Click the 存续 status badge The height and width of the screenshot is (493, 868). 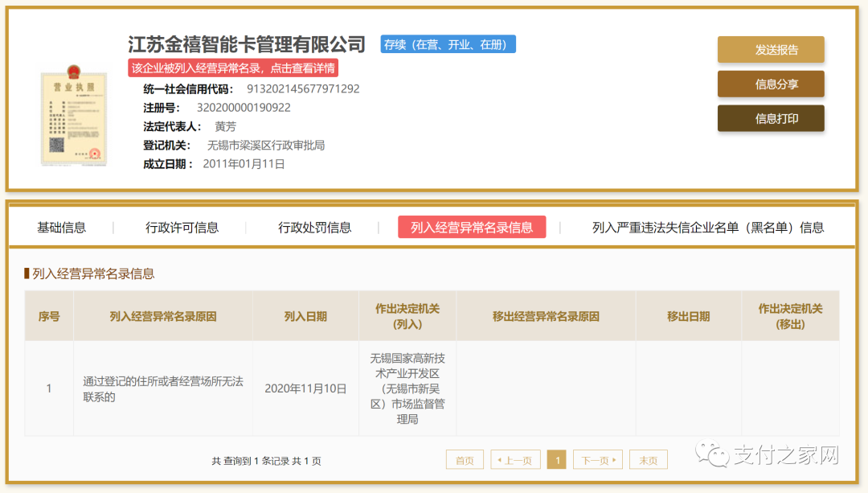[448, 44]
